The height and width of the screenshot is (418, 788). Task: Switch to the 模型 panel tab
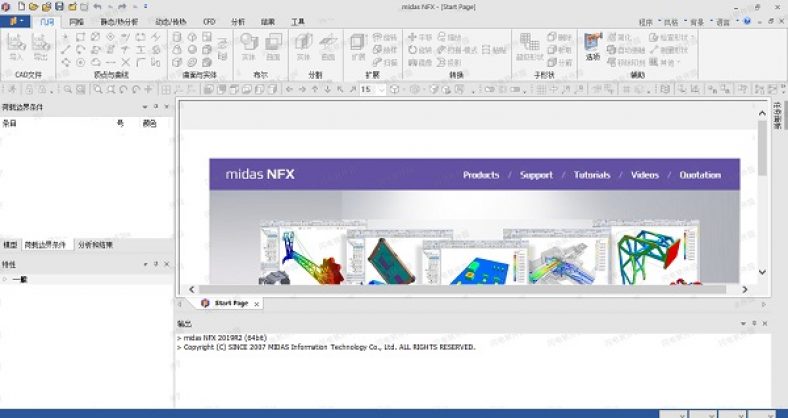[10, 245]
